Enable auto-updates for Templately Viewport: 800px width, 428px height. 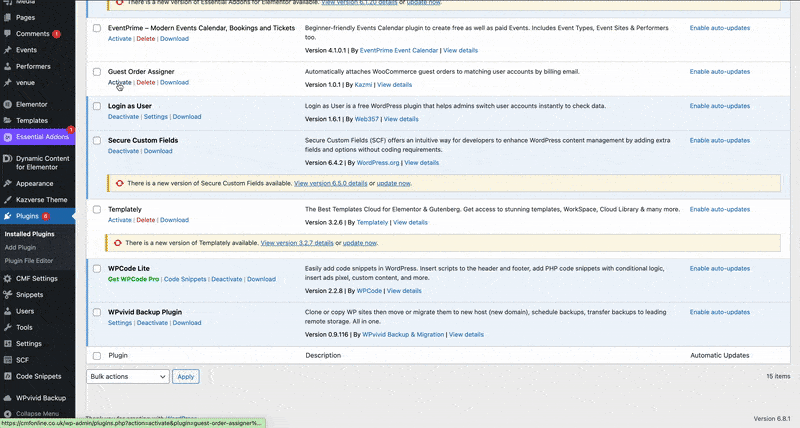(719, 209)
